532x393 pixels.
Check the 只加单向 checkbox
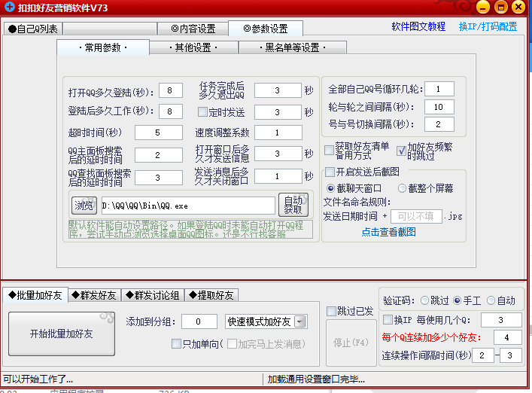pos(176,344)
